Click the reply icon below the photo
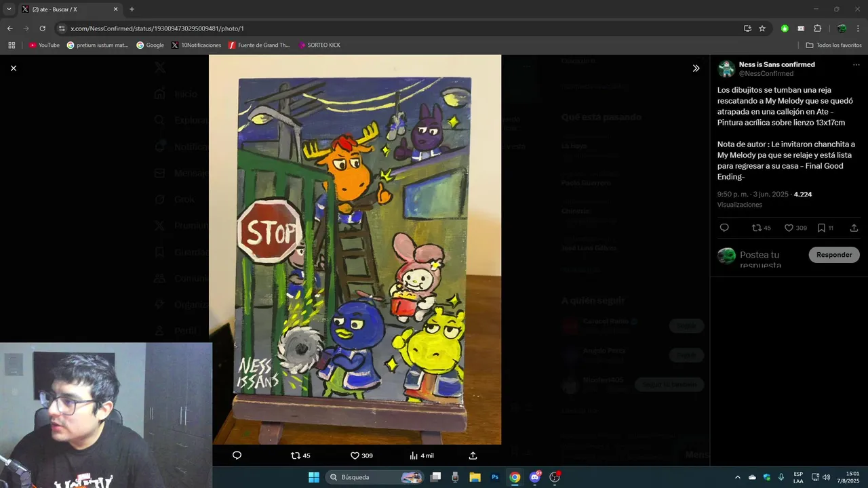 pos(237,455)
